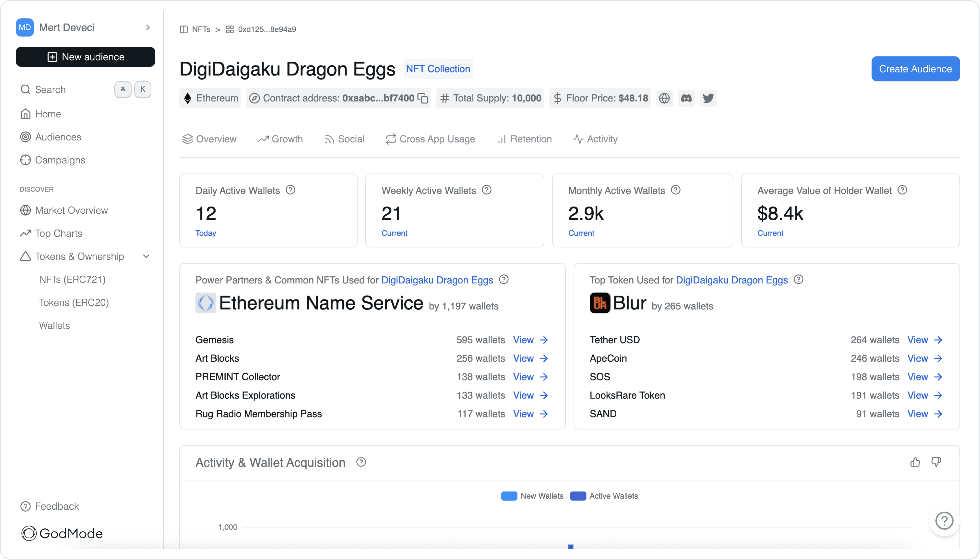The height and width of the screenshot is (560, 980).
Task: Click the Ethereum Name Service logo
Action: tap(206, 303)
